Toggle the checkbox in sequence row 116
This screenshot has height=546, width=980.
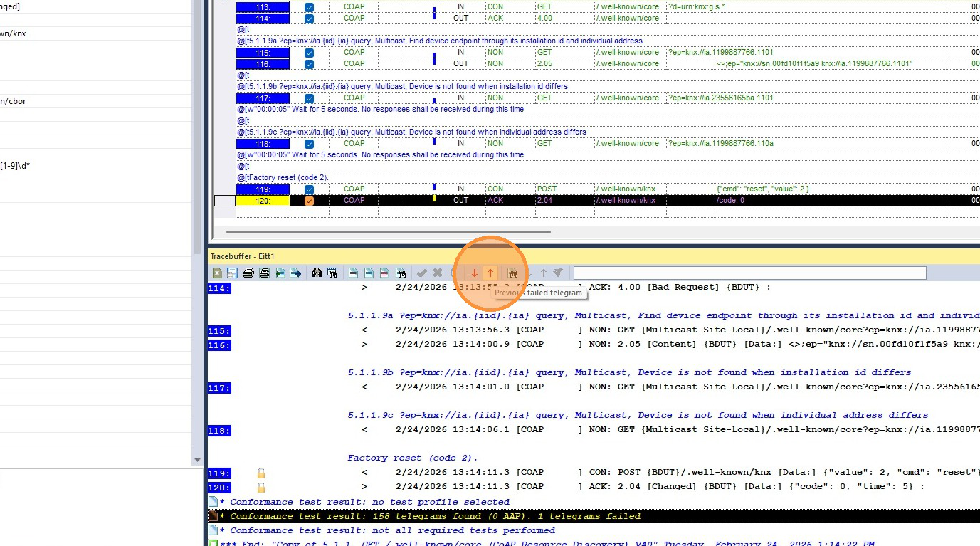[309, 64]
